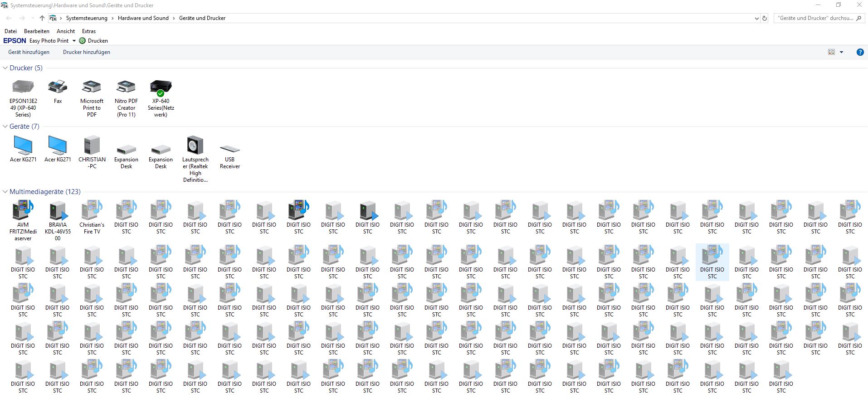The image size is (868, 403).
Task: Select Microsoft Print to PDF printer
Action: click(x=92, y=98)
